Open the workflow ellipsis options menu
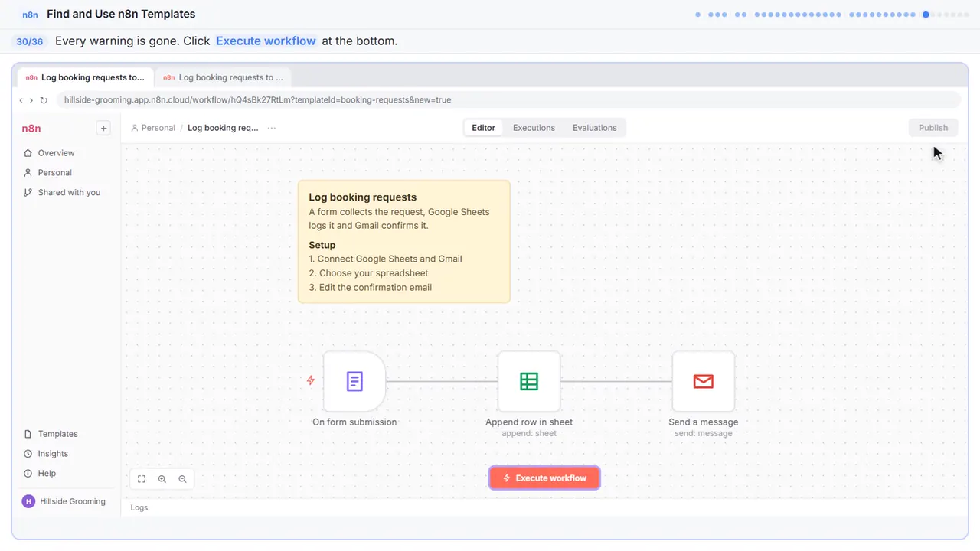 [x=272, y=128]
